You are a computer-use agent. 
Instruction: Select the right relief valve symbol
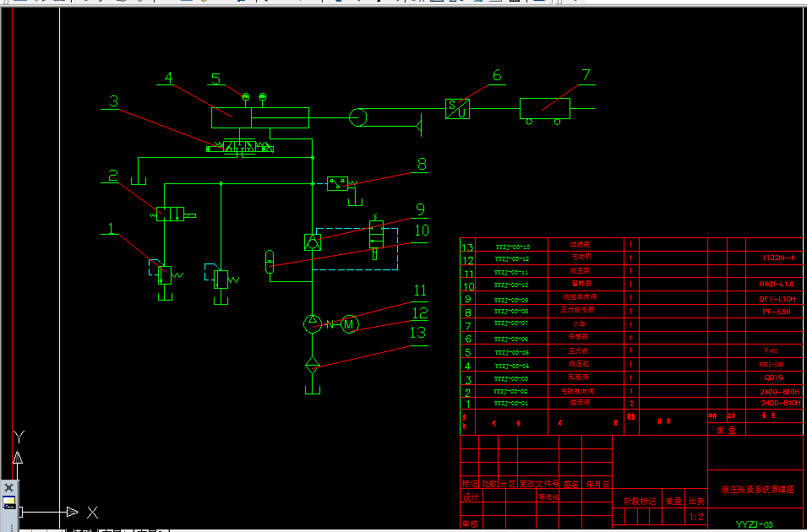pos(221,279)
